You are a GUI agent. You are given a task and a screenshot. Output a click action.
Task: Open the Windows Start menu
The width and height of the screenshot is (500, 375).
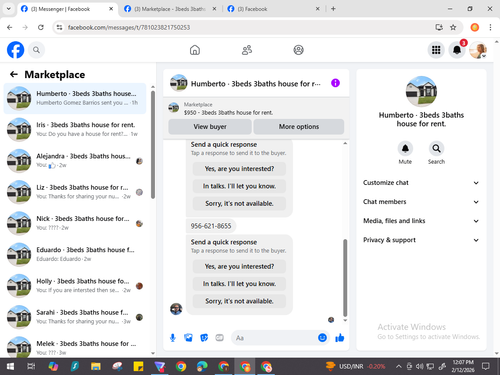pyautogui.click(x=10, y=367)
